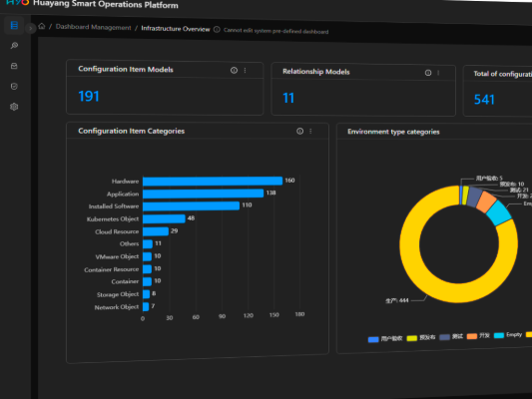
Task: Open the settings gear icon in sidebar
Action: coord(14,107)
